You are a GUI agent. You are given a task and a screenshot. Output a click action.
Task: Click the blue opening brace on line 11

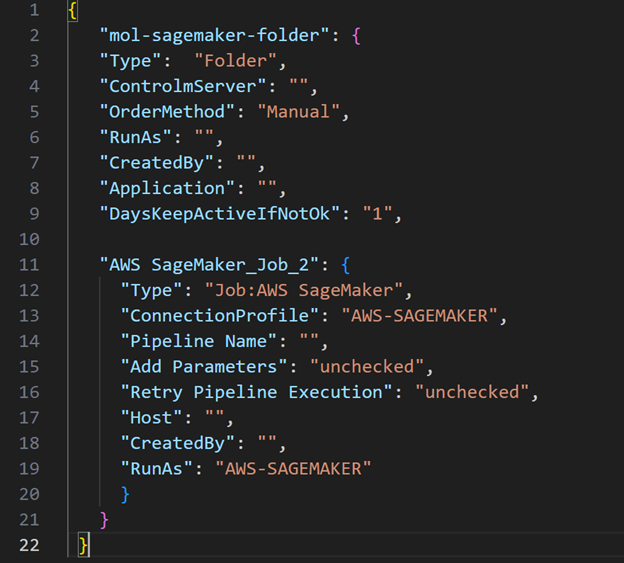[x=346, y=265]
